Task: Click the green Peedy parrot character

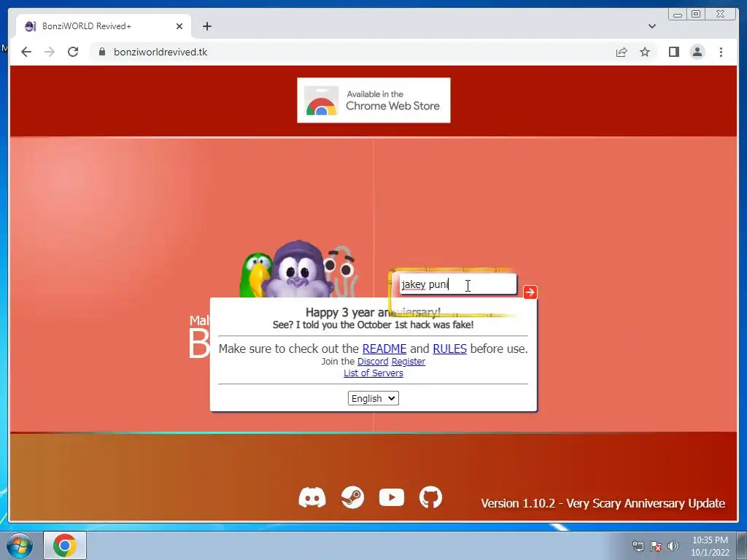Action: click(255, 275)
